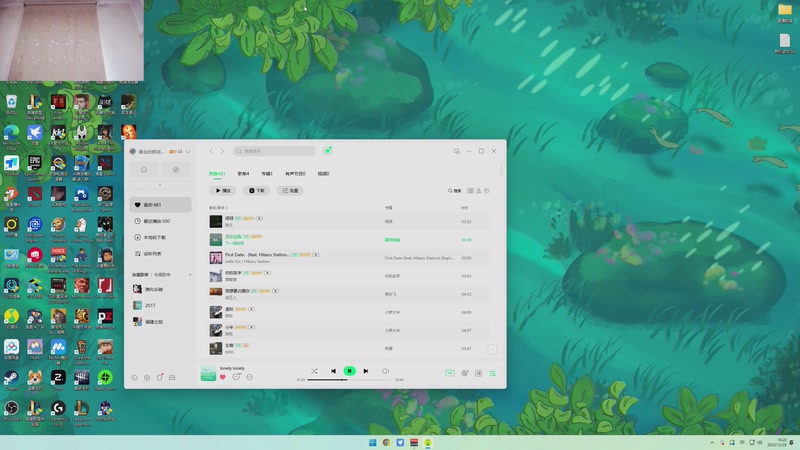Focus the music search box
800x450 pixels.
click(274, 151)
